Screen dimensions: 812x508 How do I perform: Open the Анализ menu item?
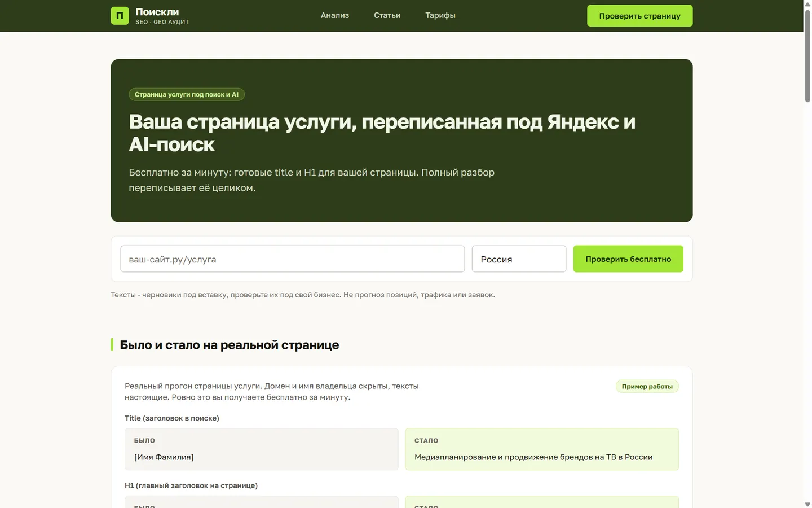(335, 15)
